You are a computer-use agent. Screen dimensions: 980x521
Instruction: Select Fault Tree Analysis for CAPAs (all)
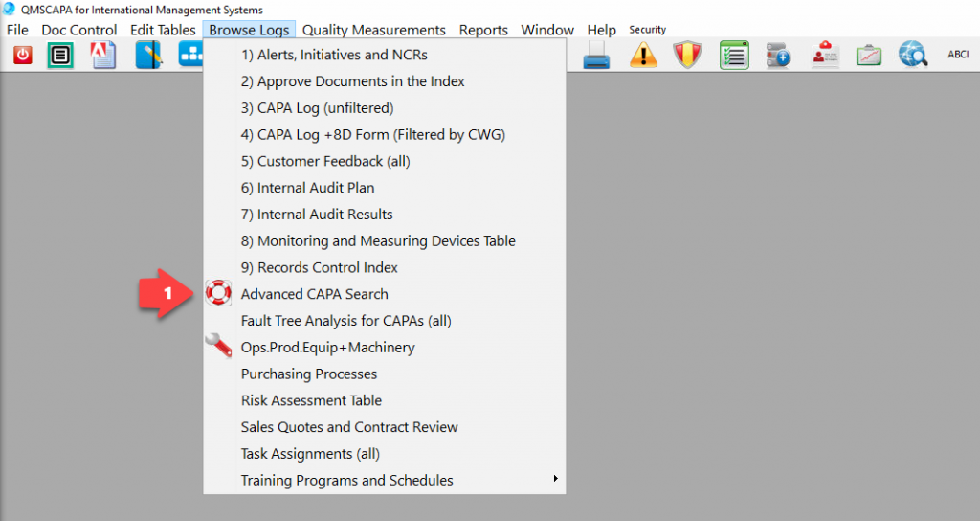tap(385, 321)
